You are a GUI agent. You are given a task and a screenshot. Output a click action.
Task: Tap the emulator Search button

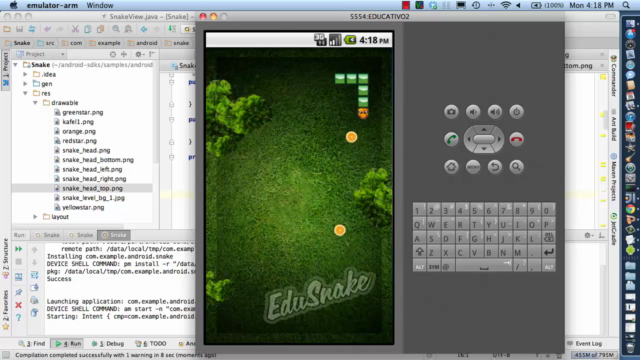click(516, 167)
